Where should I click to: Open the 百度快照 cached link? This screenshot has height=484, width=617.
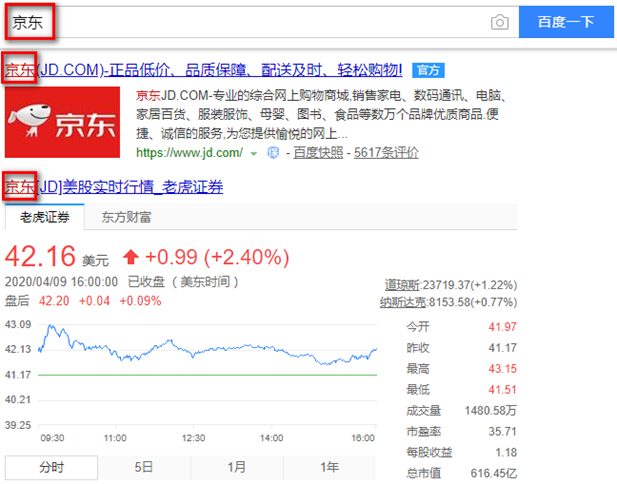pos(318,153)
